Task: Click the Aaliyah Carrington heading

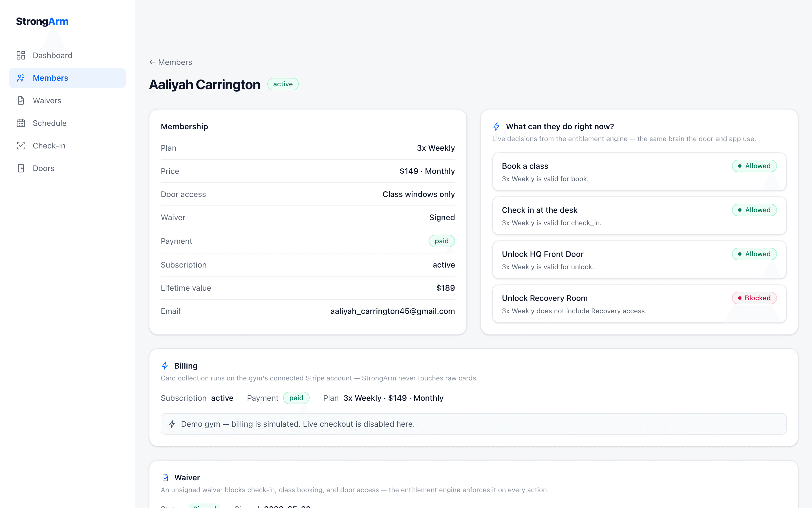Action: pyautogui.click(x=205, y=84)
